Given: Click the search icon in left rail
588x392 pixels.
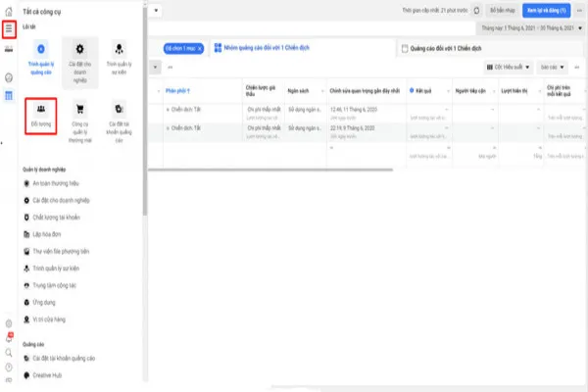Looking at the screenshot, I should pyautogui.click(x=9, y=350).
